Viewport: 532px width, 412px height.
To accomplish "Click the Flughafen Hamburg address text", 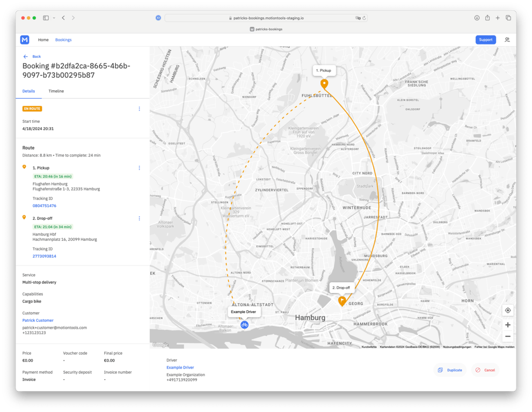I will click(x=66, y=187).
